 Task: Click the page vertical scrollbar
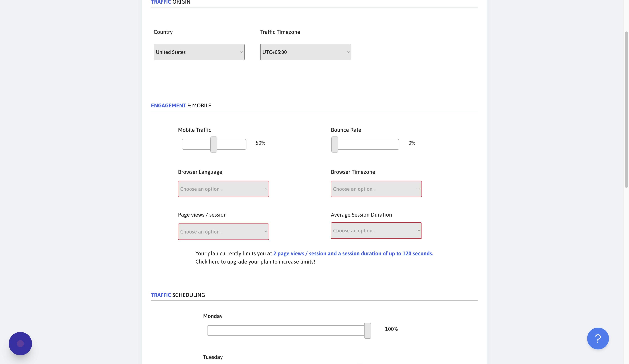point(626,109)
